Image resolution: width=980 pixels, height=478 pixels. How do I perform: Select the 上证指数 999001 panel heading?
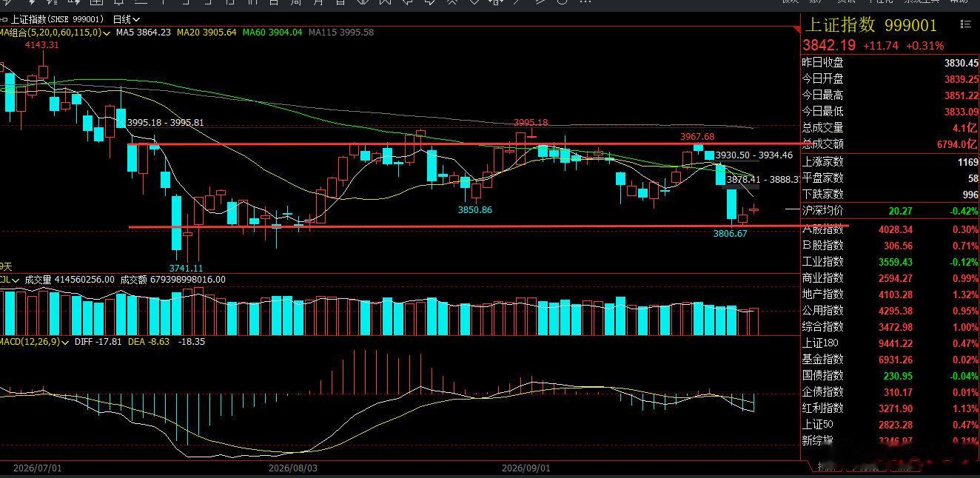(871, 25)
